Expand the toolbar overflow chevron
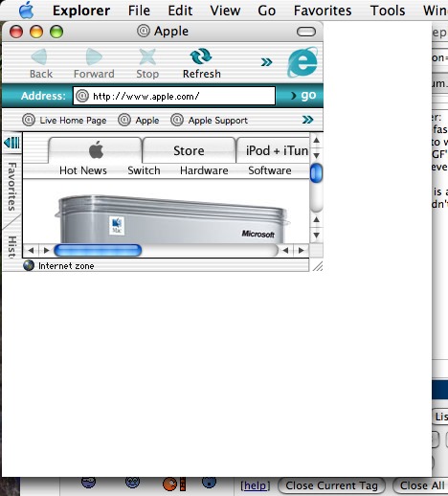The height and width of the screenshot is (496, 448). click(x=266, y=62)
